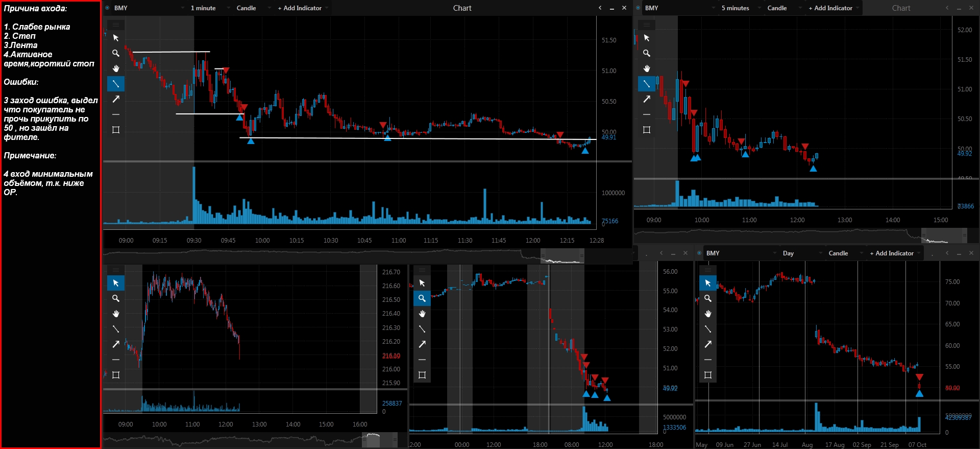
Task: Open the '1 minute' timeframe dropdown
Action: click(x=209, y=8)
